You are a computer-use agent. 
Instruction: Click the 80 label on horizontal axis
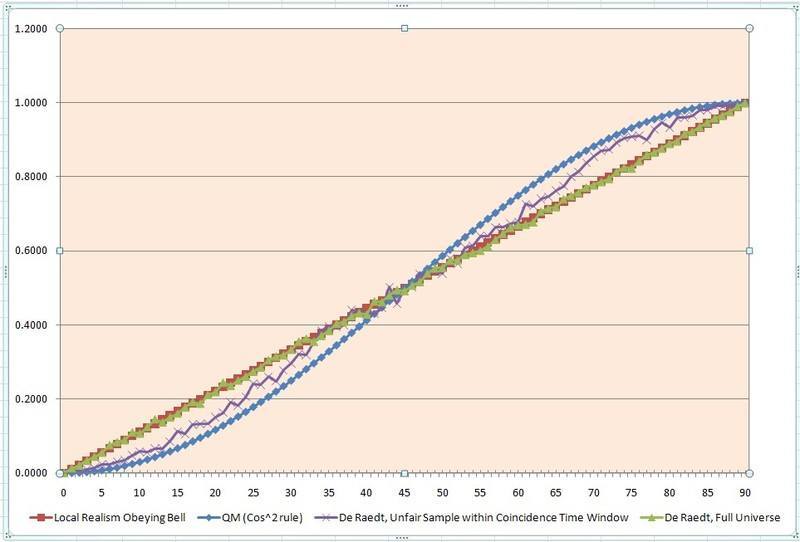pos(670,493)
